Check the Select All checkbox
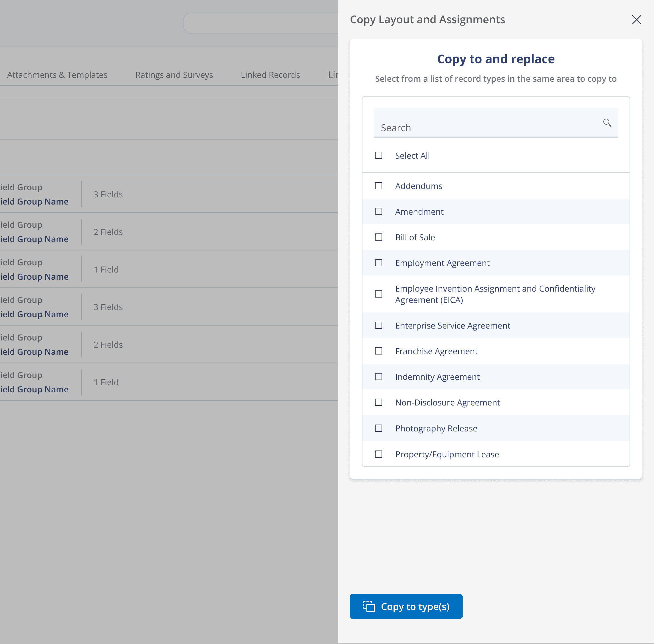The width and height of the screenshot is (654, 644). click(378, 156)
